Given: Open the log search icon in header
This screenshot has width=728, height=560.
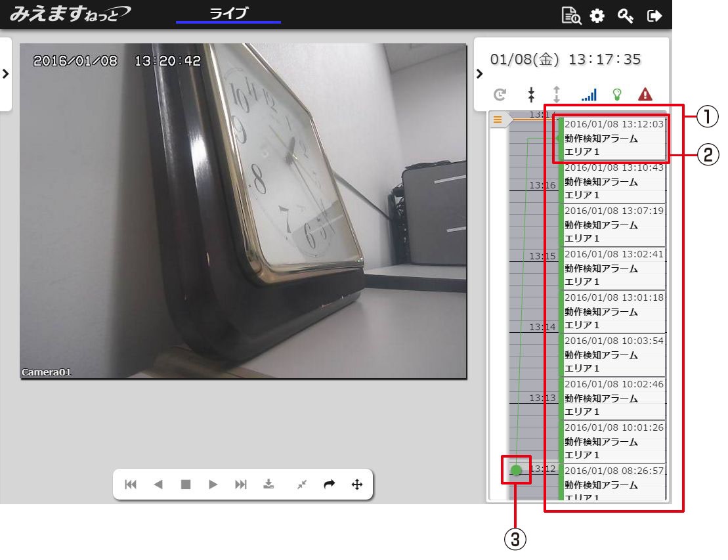Looking at the screenshot, I should (x=571, y=16).
